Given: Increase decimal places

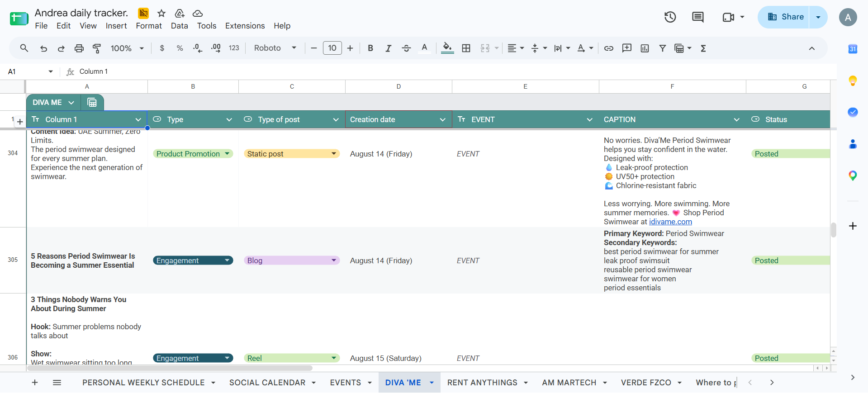Looking at the screenshot, I should click(x=216, y=48).
